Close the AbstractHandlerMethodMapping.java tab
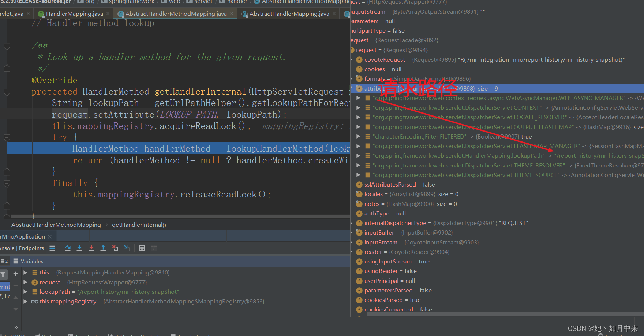The width and height of the screenshot is (644, 336). pyautogui.click(x=232, y=14)
